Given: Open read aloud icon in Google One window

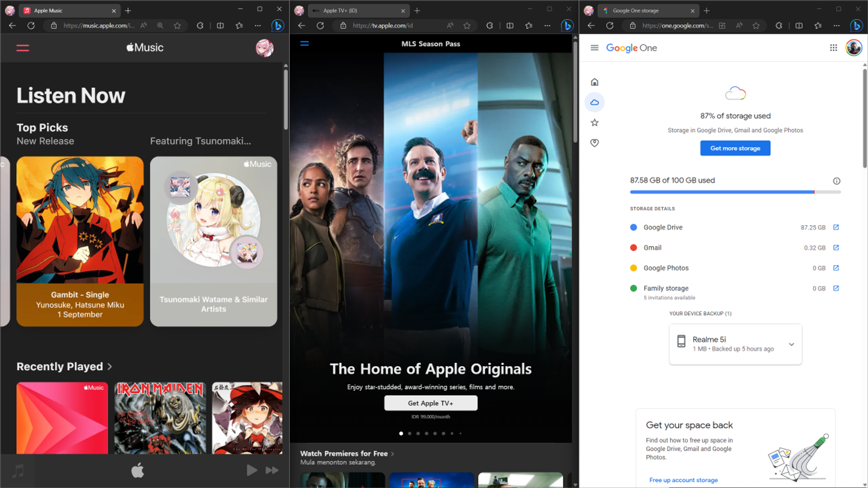Looking at the screenshot, I should [x=739, y=26].
